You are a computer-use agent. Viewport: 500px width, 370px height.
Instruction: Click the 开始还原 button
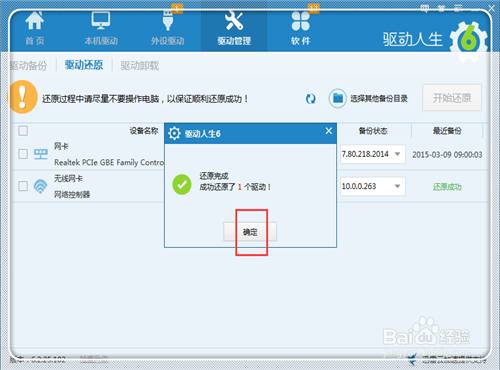[x=452, y=97]
